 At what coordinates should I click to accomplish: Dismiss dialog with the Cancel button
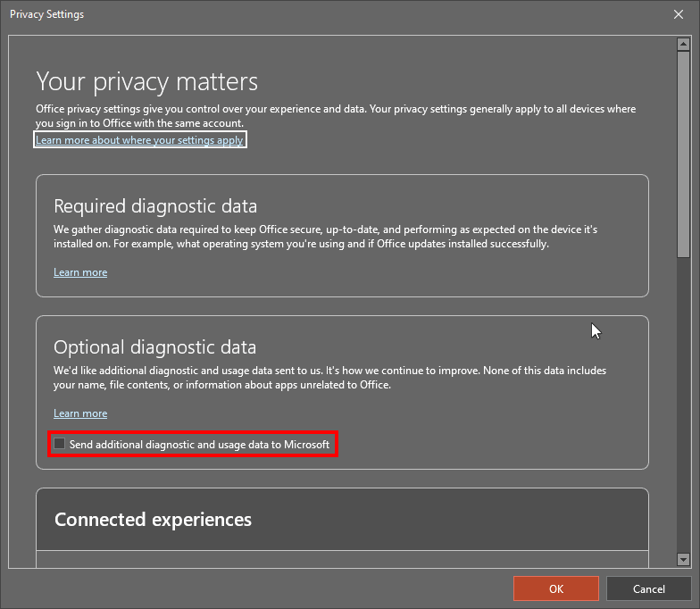[x=648, y=589]
